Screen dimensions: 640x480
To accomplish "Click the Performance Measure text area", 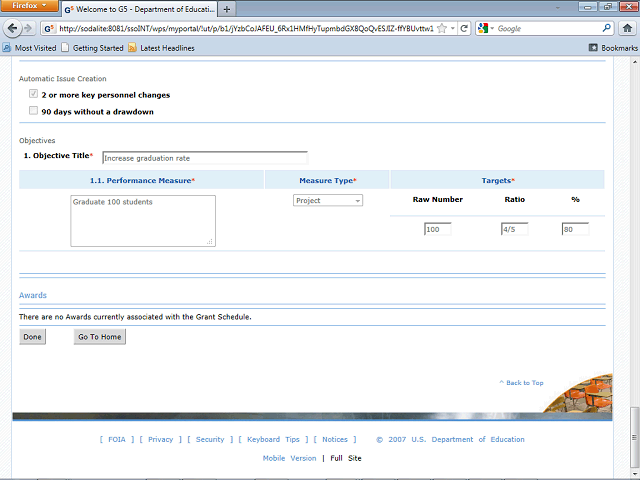I will point(143,221).
